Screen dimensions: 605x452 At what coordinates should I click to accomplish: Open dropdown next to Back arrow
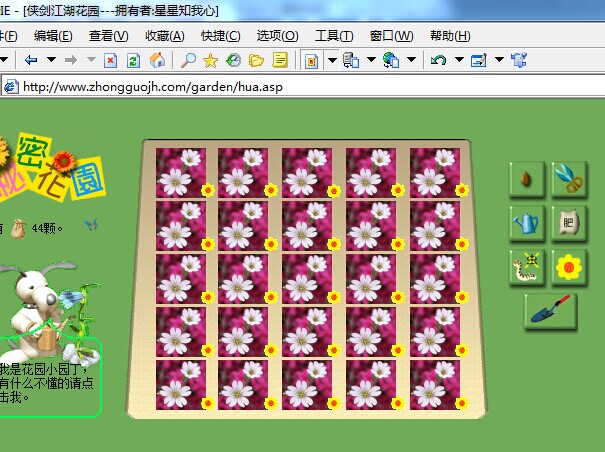tap(51, 60)
